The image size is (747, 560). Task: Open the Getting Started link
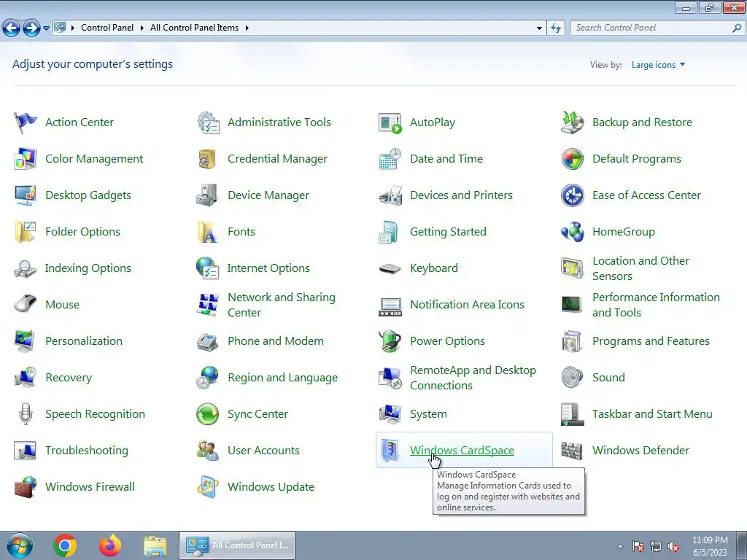pyautogui.click(x=448, y=232)
